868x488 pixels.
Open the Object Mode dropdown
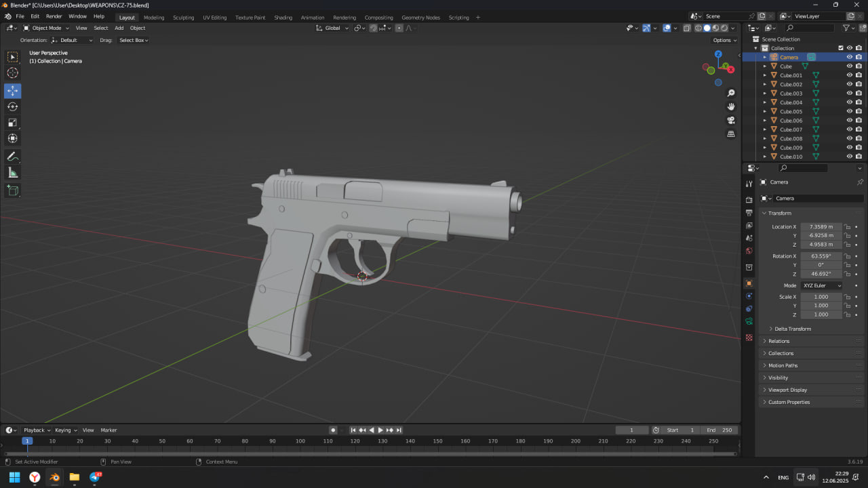(46, 28)
